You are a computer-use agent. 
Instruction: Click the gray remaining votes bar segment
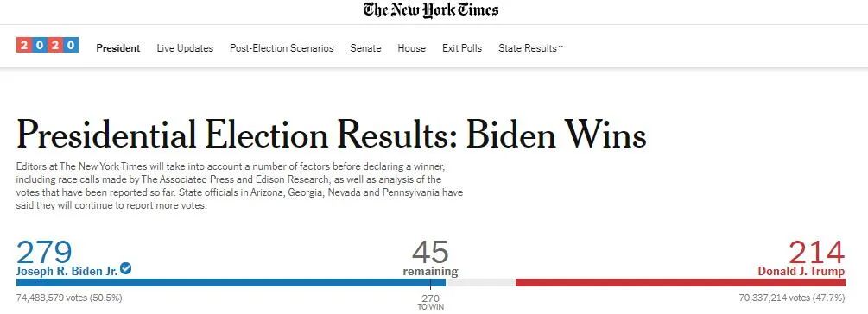point(480,282)
